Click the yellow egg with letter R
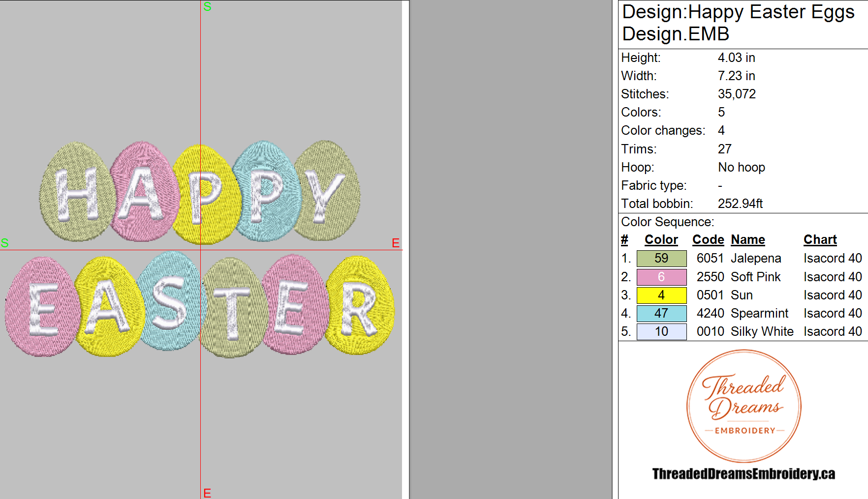868x499 pixels. pos(360,305)
